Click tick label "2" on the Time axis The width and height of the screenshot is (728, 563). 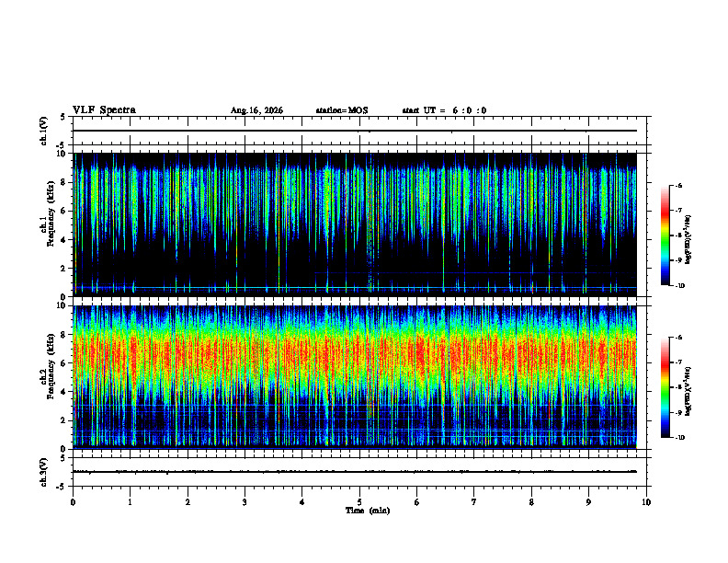(188, 502)
